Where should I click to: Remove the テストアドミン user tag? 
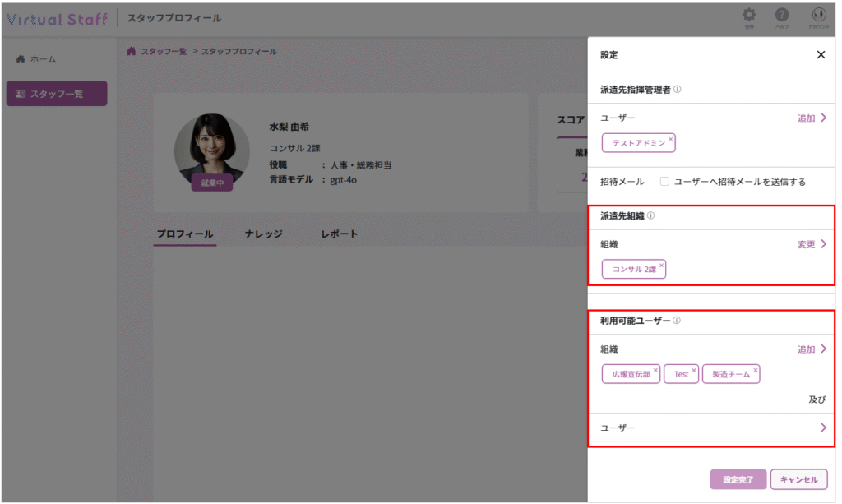(x=671, y=139)
